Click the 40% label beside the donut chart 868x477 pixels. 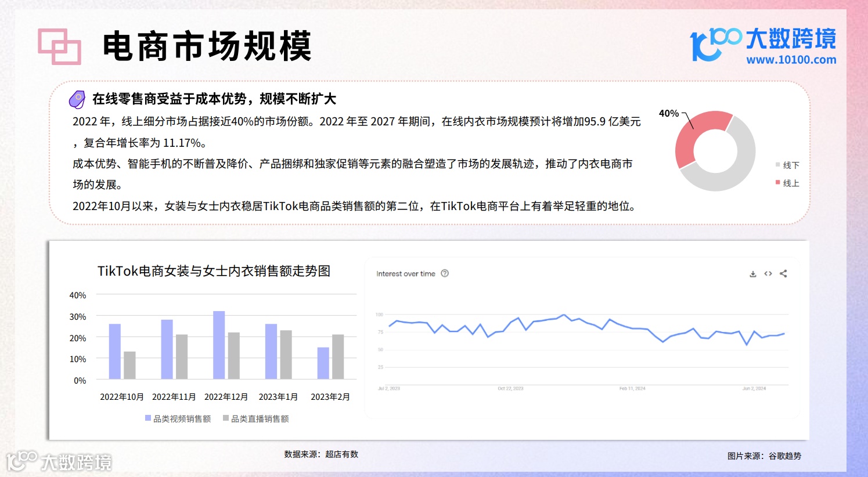pos(669,113)
